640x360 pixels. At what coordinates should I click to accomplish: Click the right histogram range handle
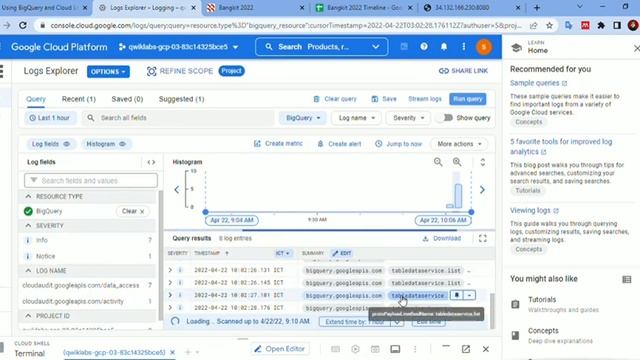pyautogui.click(x=471, y=212)
